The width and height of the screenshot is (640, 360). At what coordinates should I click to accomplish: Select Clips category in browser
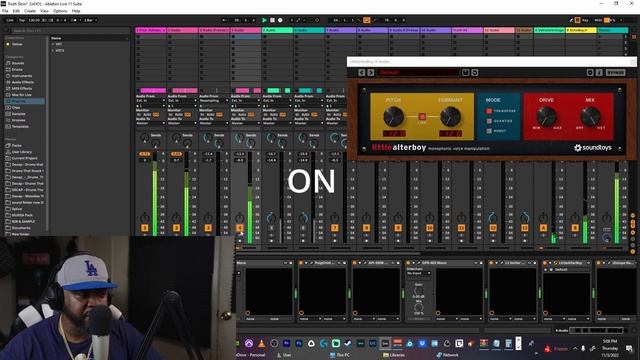pos(16,107)
